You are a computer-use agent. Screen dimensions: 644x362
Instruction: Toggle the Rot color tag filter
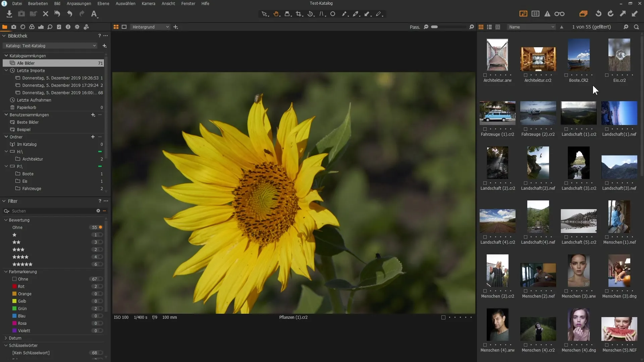(100, 287)
